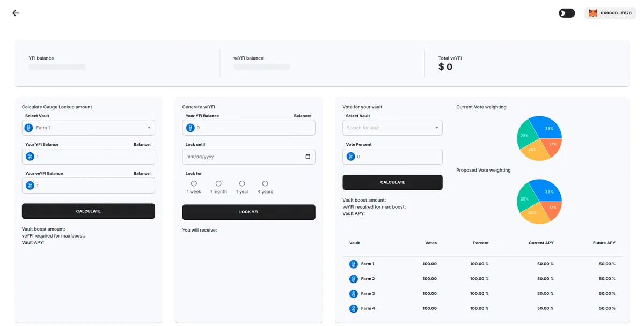
Task: Click the Total veYFI $ 0 value
Action: coord(445,67)
